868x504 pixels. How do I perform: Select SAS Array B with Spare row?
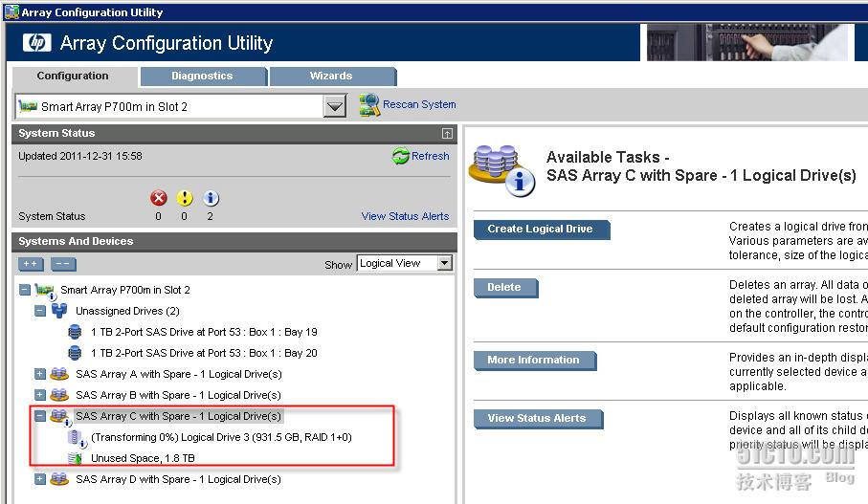(178, 395)
